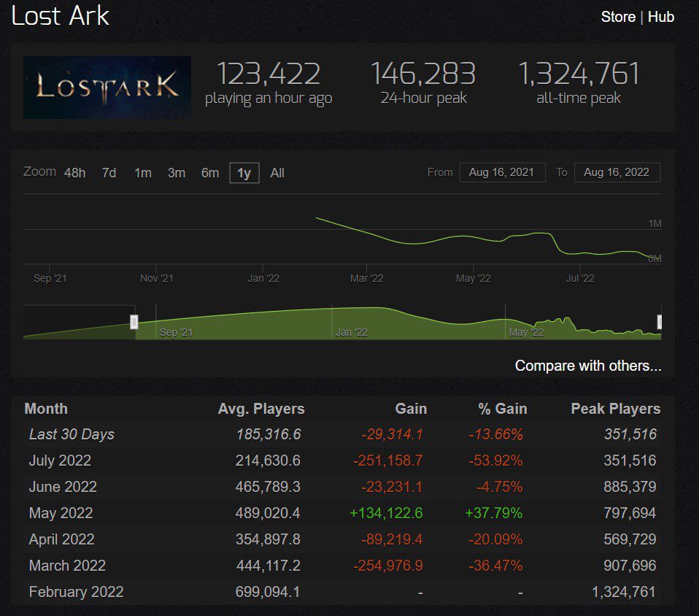Select the July 2022 table row
This screenshot has height=616, width=699.
point(342,461)
